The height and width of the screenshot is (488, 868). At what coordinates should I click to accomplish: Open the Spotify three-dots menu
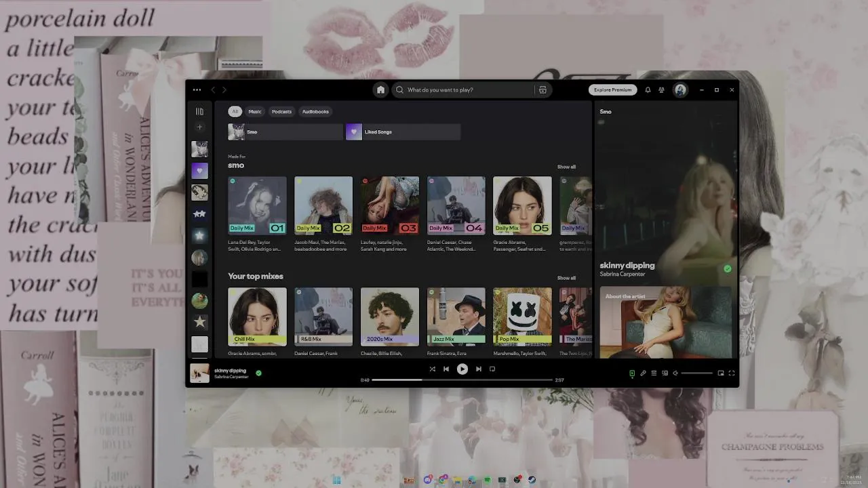(197, 89)
